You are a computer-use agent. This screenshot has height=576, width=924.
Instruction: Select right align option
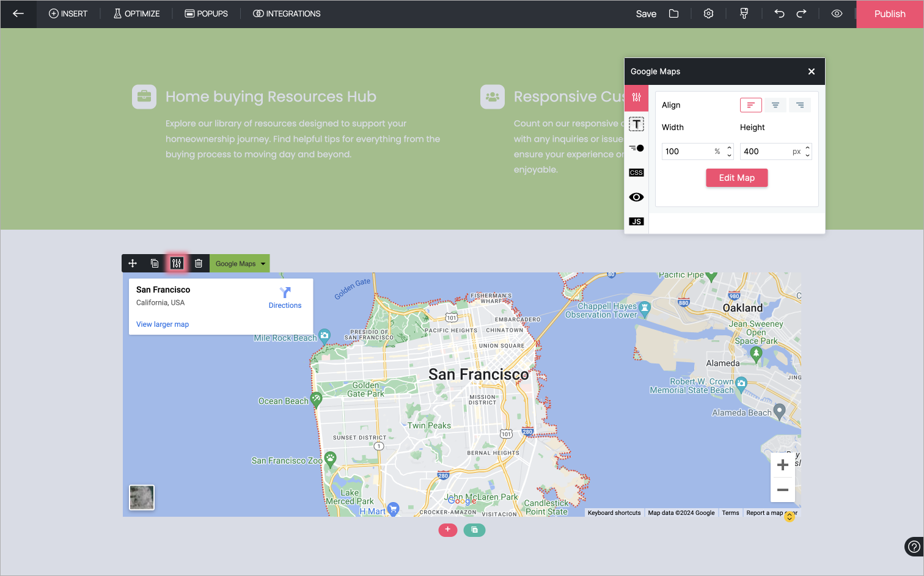pyautogui.click(x=799, y=105)
